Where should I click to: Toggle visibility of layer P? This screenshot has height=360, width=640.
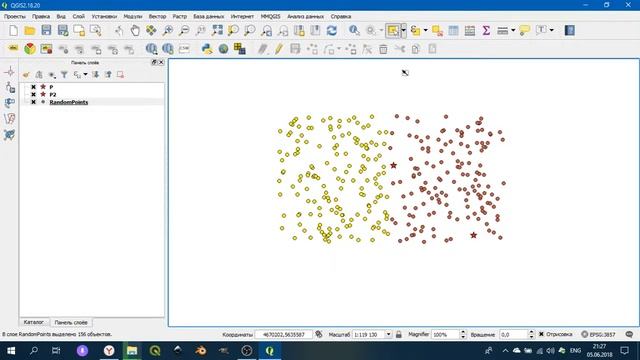(x=33, y=87)
